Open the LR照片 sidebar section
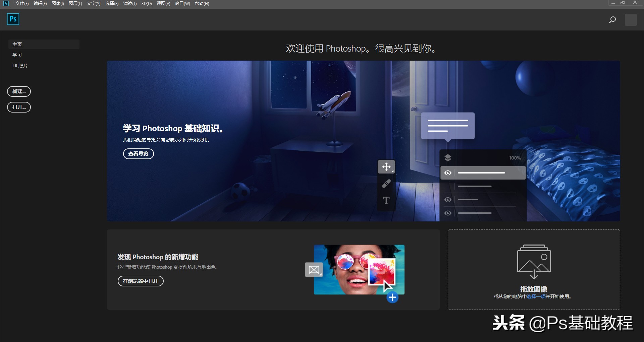The width and height of the screenshot is (644, 342). point(20,66)
